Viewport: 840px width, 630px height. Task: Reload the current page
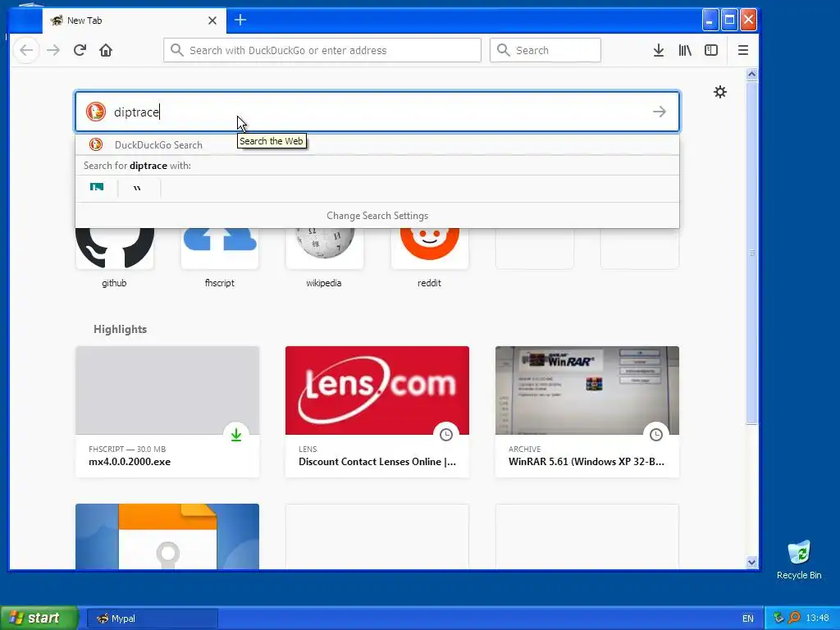[80, 50]
